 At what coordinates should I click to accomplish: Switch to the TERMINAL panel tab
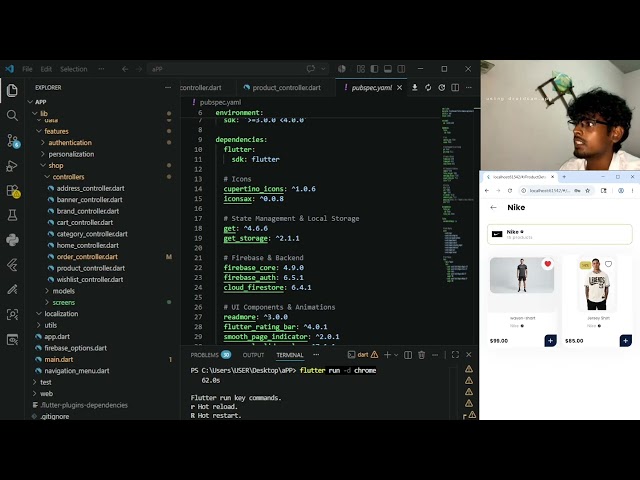(x=290, y=355)
